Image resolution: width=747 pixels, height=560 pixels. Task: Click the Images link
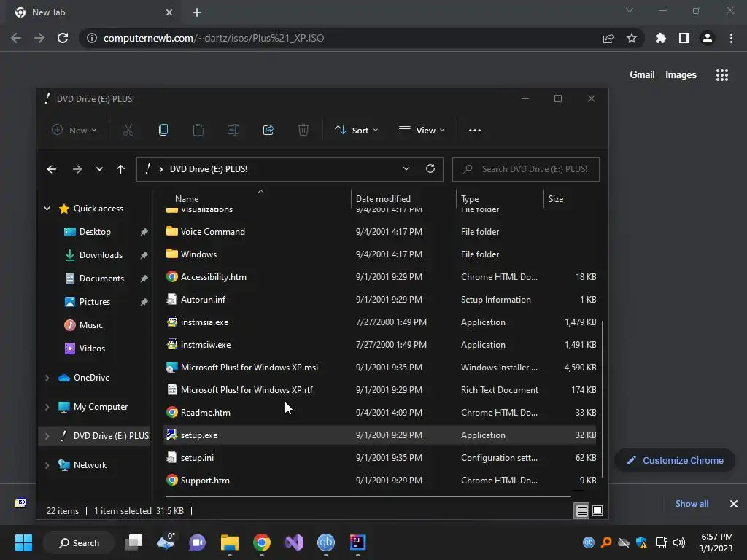681,75
